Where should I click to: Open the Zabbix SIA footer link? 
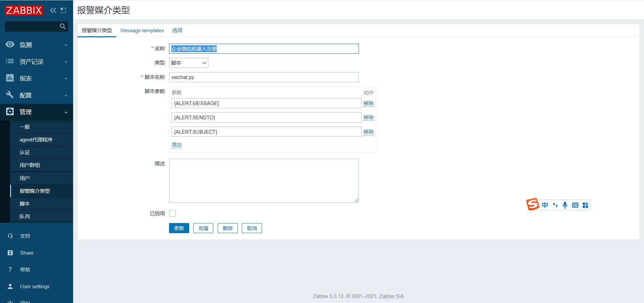(x=391, y=296)
